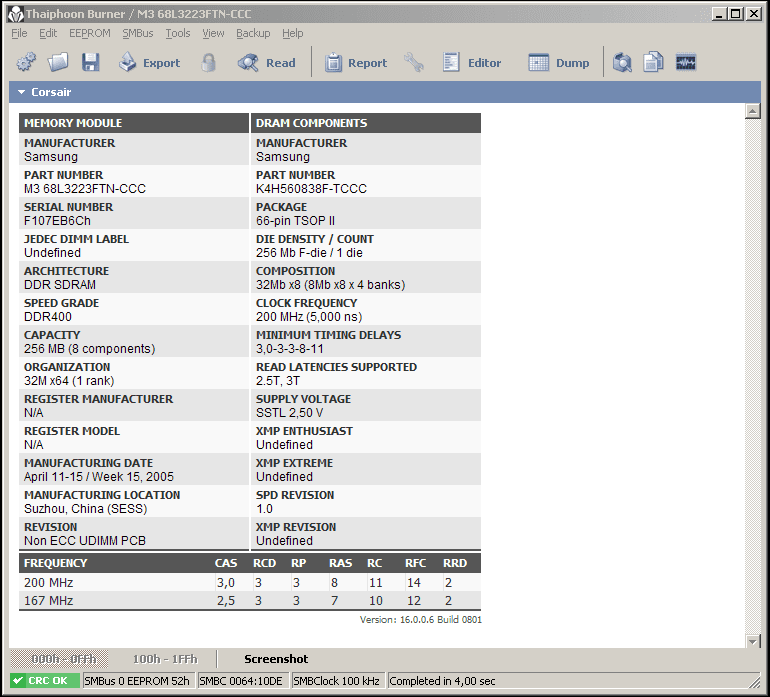
Task: Click the scrollbar up arrow
Action: [x=752, y=111]
